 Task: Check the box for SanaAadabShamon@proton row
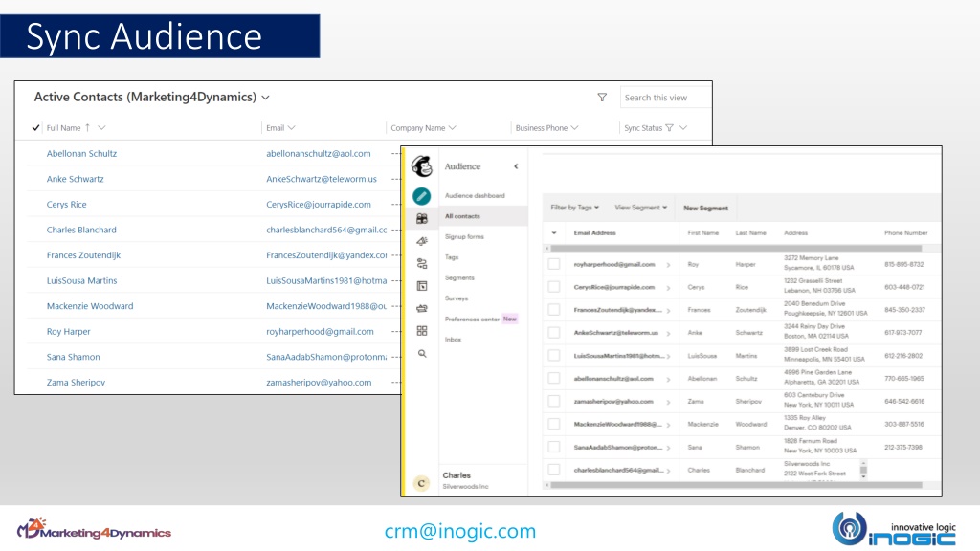point(554,447)
